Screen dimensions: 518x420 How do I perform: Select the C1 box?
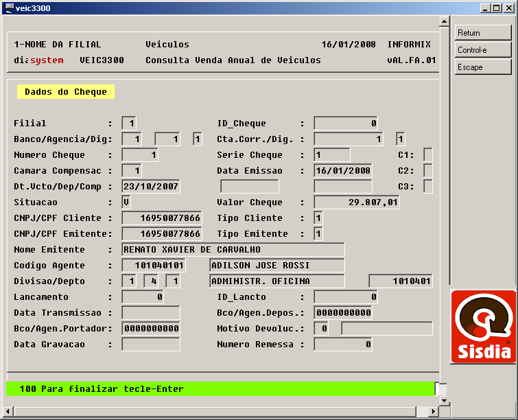(428, 154)
